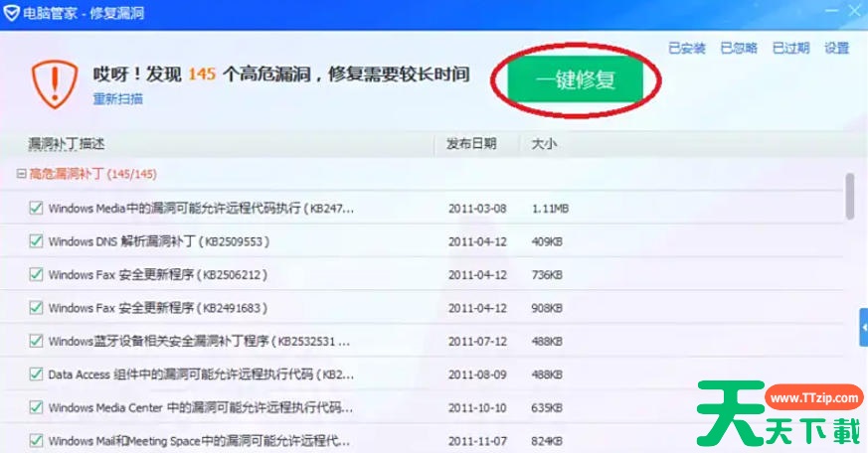Screen dimensions: 868x453
Task: Uncheck Windows Fax KB2491683 patch checkbox
Action: tap(36, 308)
